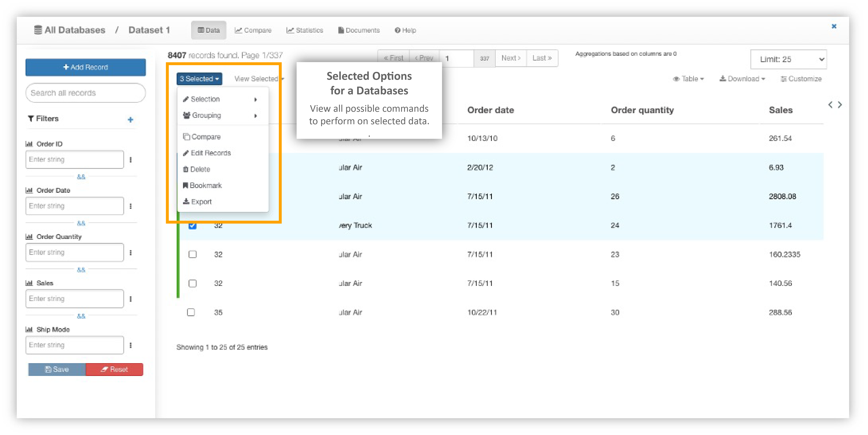Choose Delete in the selected menu

point(222,169)
